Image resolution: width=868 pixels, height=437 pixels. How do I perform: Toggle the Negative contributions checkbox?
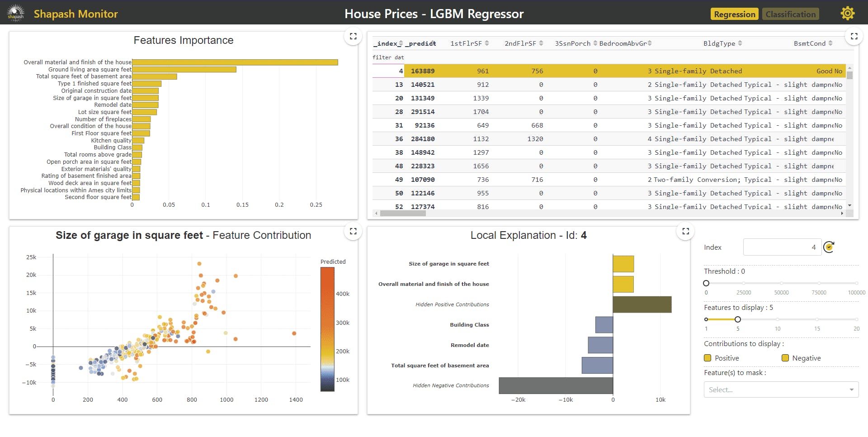785,358
